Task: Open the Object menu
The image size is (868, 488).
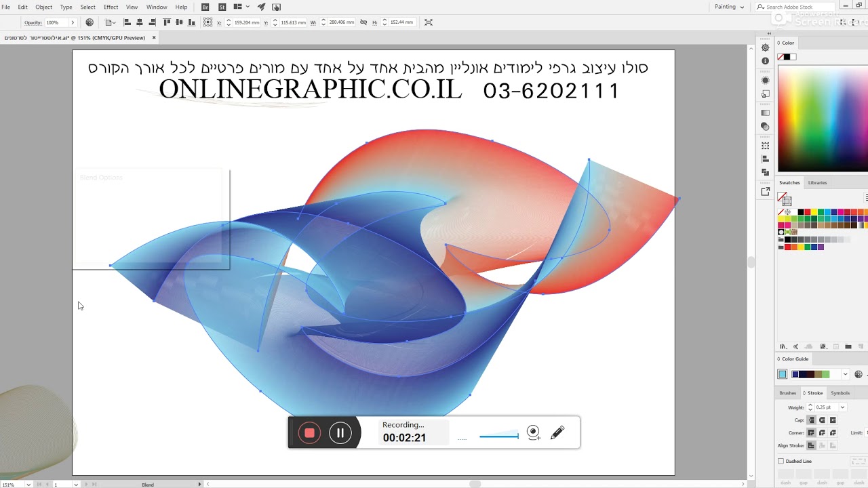Action: [43, 7]
